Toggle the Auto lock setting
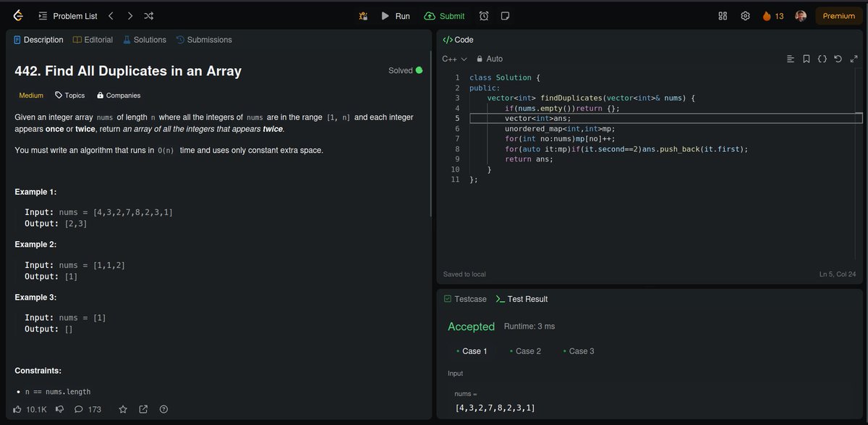This screenshot has width=868, height=425. coord(489,59)
